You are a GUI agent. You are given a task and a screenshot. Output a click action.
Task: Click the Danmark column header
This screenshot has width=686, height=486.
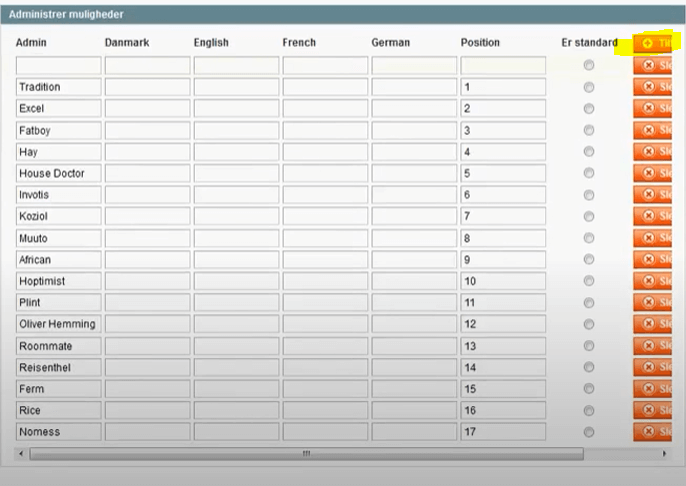pos(127,42)
